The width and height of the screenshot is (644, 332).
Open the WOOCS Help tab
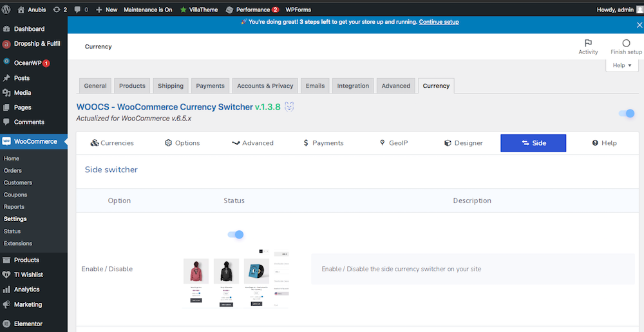click(x=604, y=143)
